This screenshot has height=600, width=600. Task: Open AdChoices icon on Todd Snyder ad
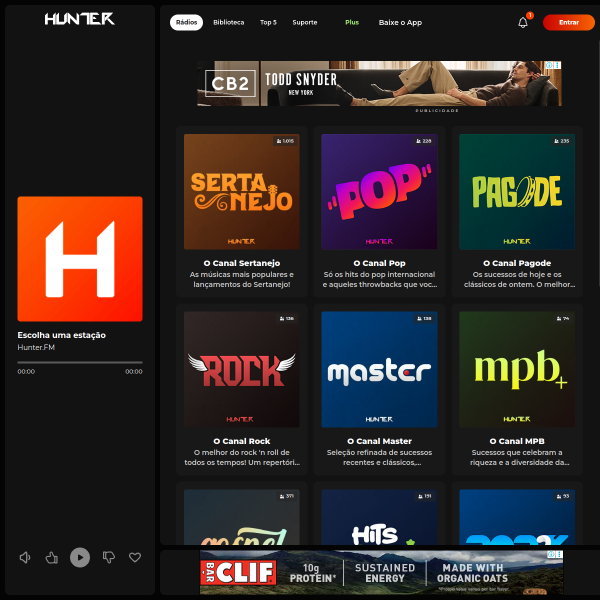(549, 65)
